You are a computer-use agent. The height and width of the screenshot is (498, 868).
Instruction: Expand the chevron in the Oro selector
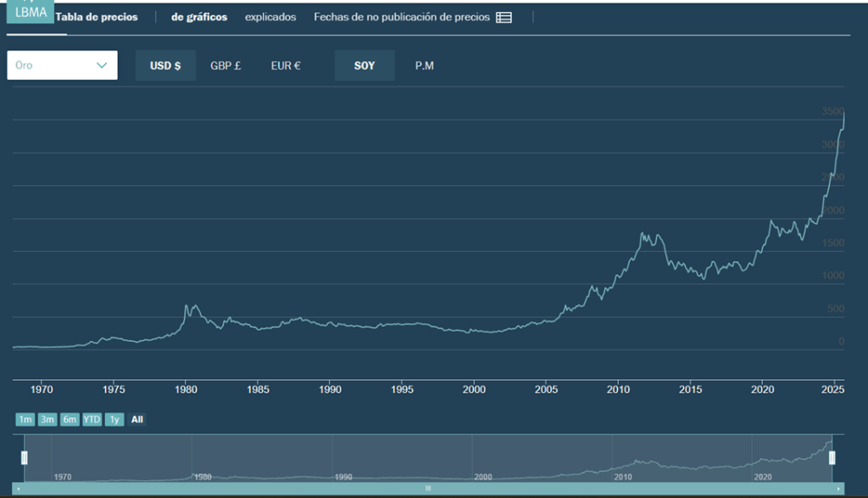103,65
